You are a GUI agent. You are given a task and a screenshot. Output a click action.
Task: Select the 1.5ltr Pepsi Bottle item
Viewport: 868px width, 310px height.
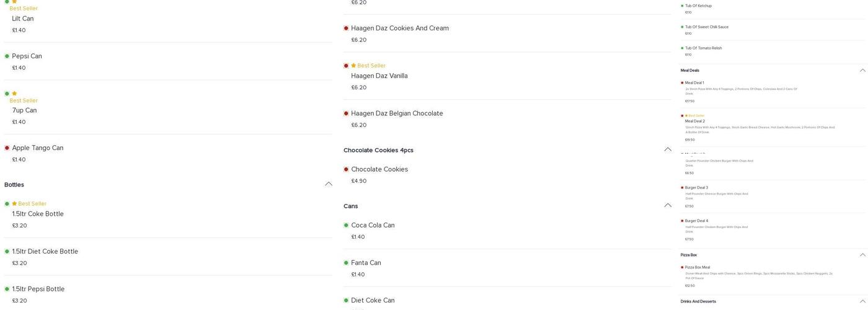pyautogui.click(x=38, y=290)
